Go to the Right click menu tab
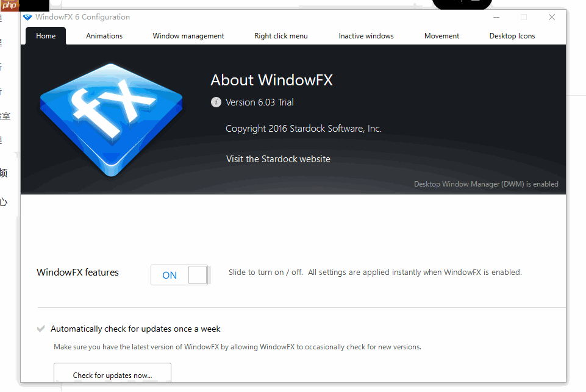Image resolution: width=586 pixels, height=392 pixels. coord(281,36)
